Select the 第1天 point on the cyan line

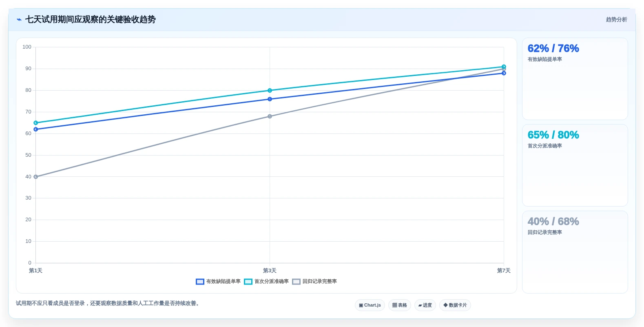35,123
